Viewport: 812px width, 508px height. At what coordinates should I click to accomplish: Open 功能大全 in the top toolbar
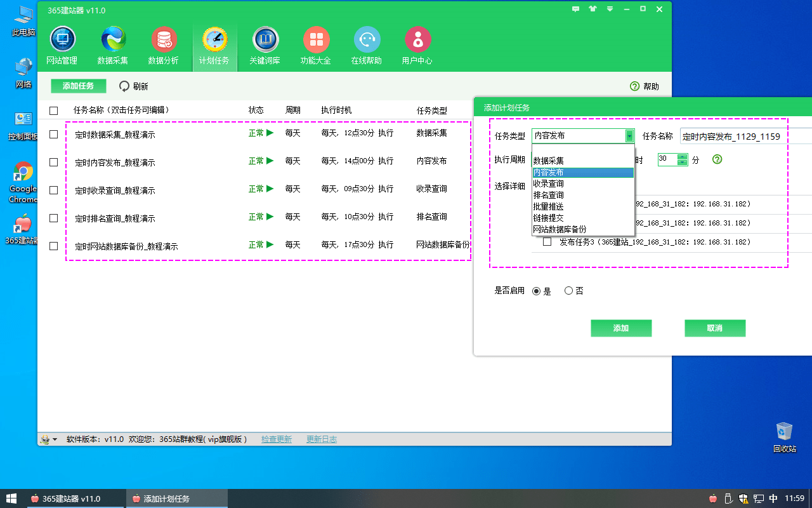tap(316, 46)
